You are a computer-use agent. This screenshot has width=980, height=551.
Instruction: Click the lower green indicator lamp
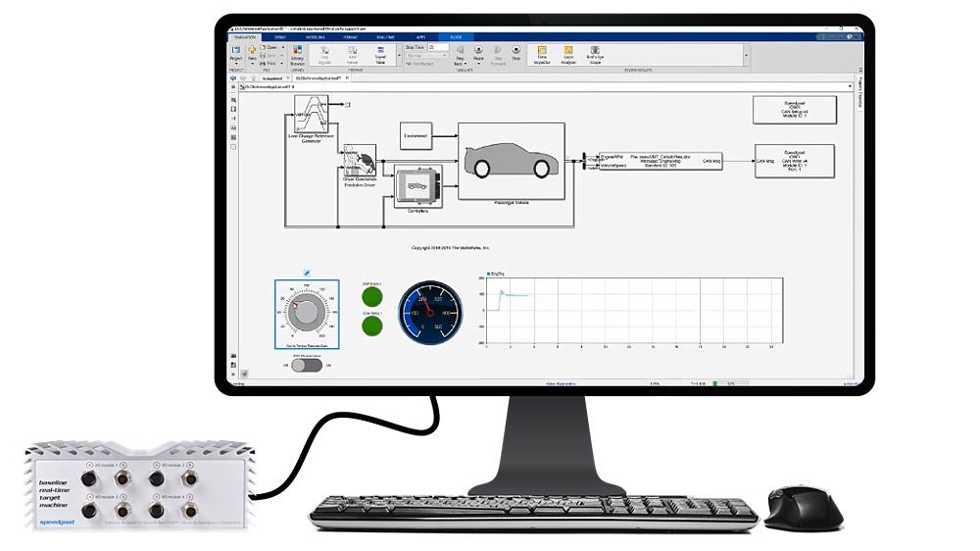pyautogui.click(x=372, y=326)
